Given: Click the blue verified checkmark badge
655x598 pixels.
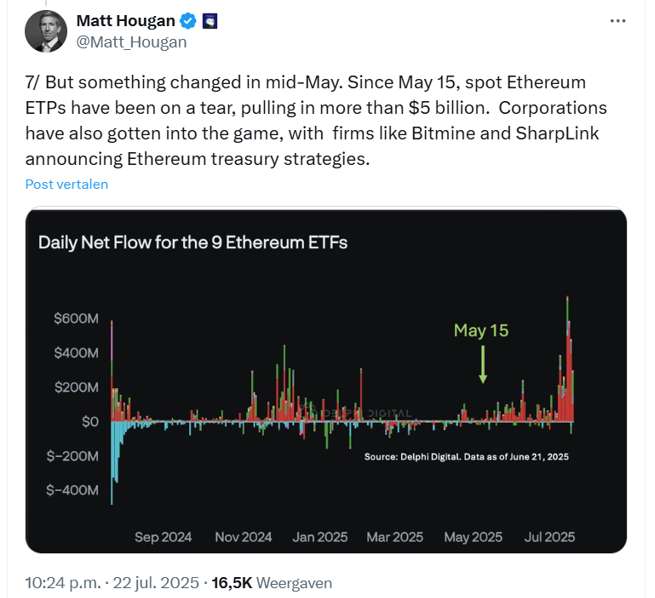Looking at the screenshot, I should (188, 21).
